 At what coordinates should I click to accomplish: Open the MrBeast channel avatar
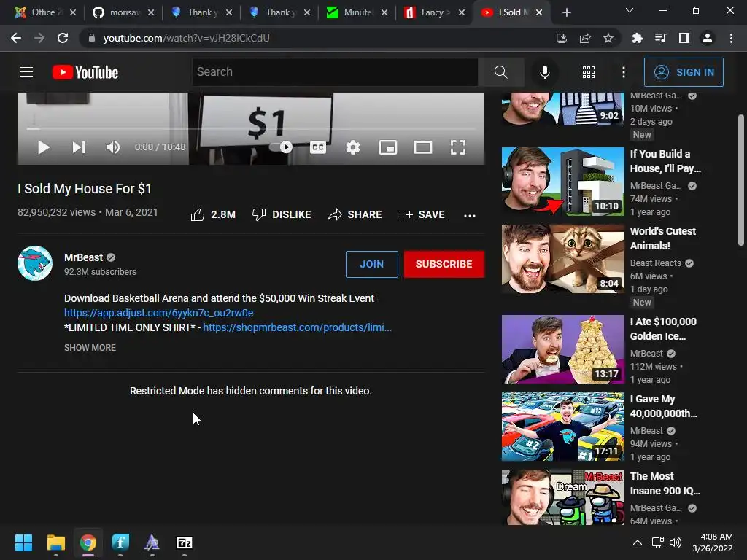35,262
